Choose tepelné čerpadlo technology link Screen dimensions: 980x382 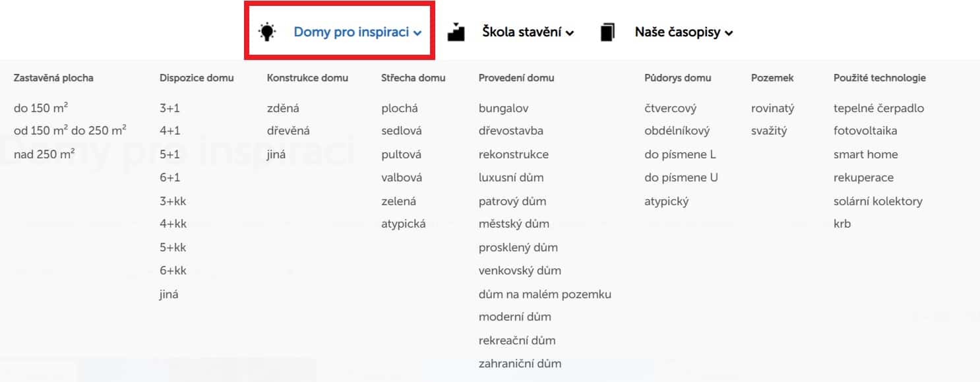(x=878, y=108)
